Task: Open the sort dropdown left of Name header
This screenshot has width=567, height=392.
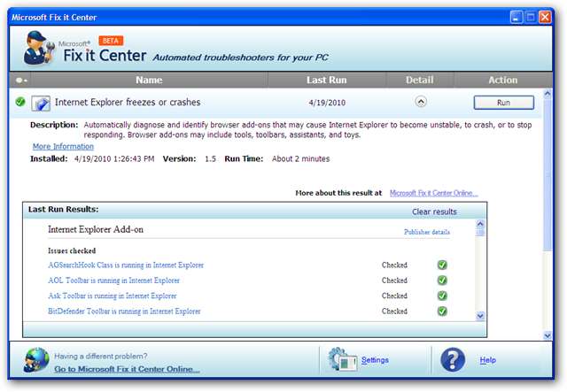Action: 21,81
